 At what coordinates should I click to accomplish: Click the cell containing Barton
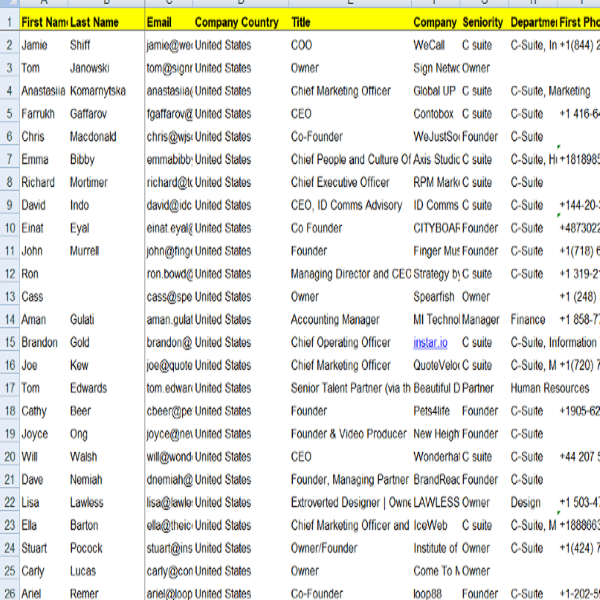(106, 525)
